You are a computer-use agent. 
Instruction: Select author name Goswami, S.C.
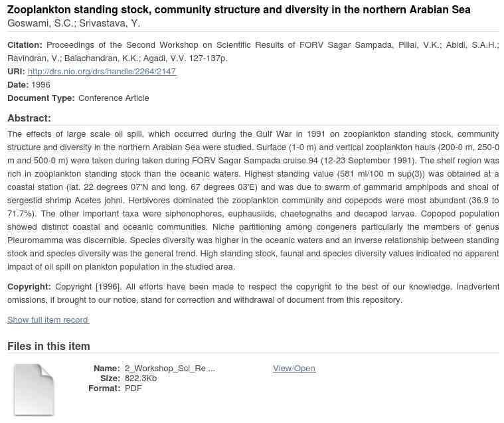[x=40, y=23]
